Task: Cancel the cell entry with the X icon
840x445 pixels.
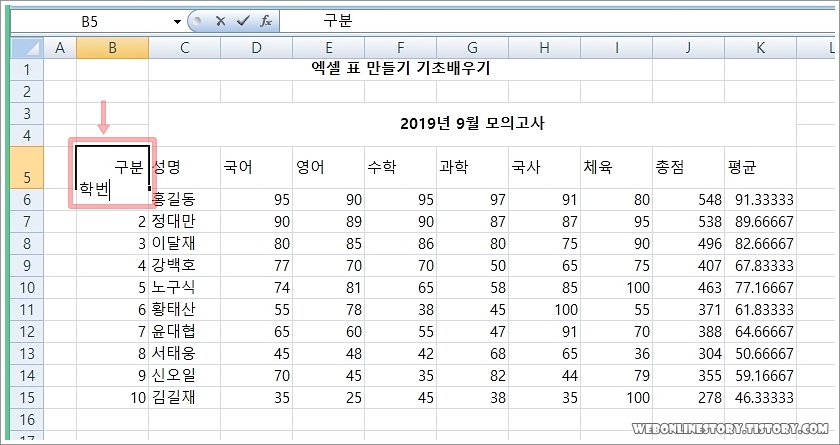Action: coord(220,21)
